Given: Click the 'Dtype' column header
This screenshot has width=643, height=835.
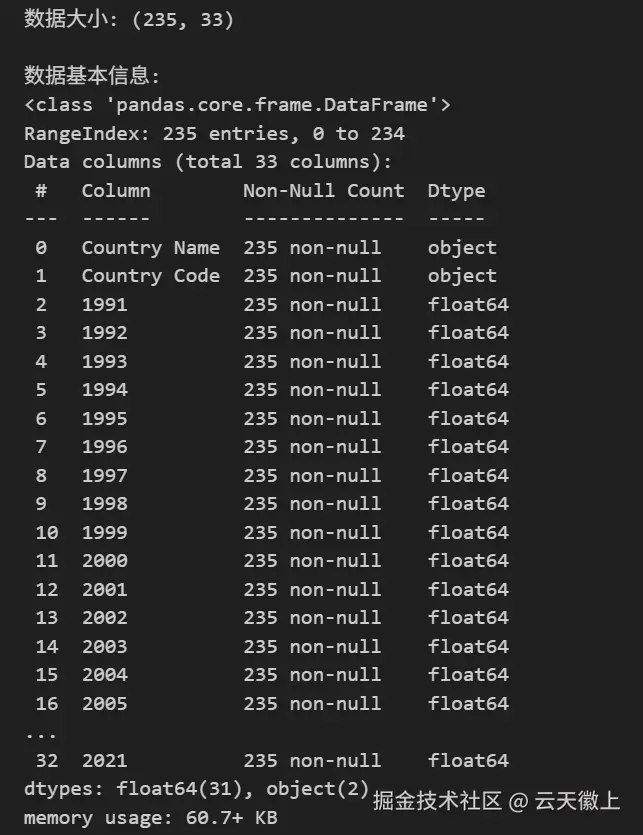Looking at the screenshot, I should click(457, 191).
